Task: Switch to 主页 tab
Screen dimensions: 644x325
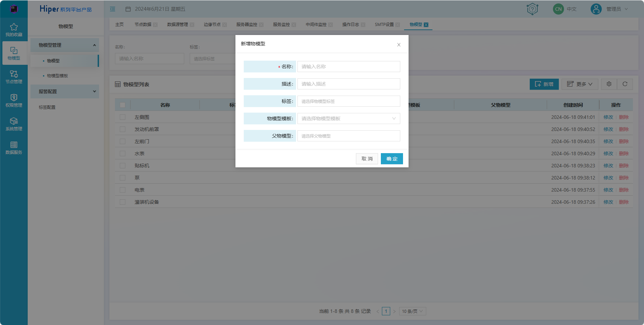Action: pyautogui.click(x=119, y=25)
